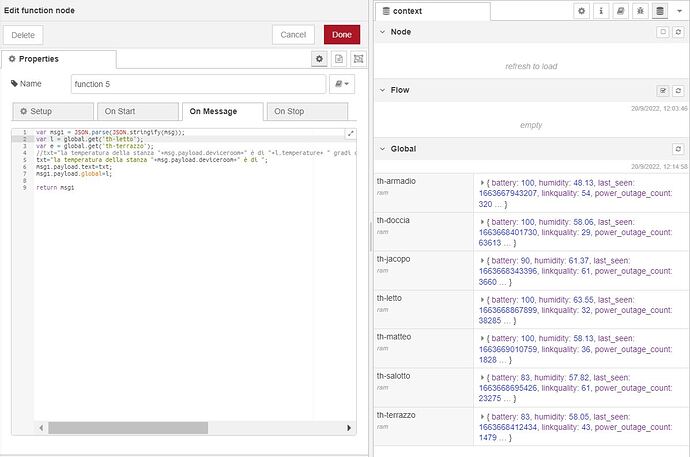Image resolution: width=690 pixels, height=457 pixels.
Task: Open sidebar info tab icon
Action: pyautogui.click(x=601, y=11)
